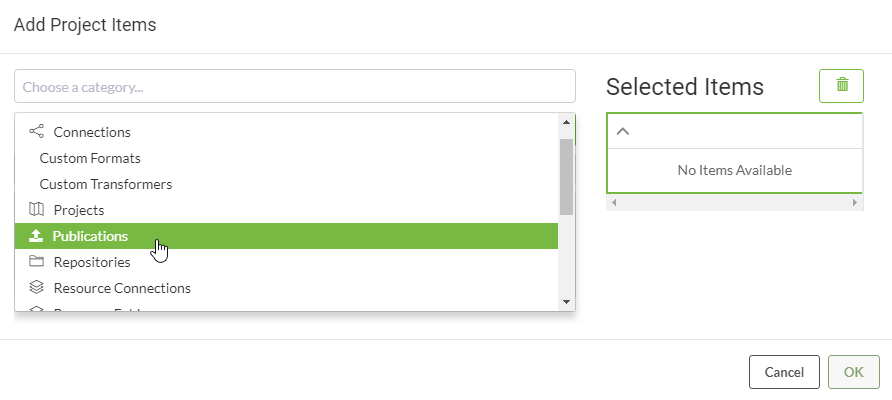Viewport: 892px width, 400px height.
Task: Click the category list scrollbar thumb
Action: point(566,177)
